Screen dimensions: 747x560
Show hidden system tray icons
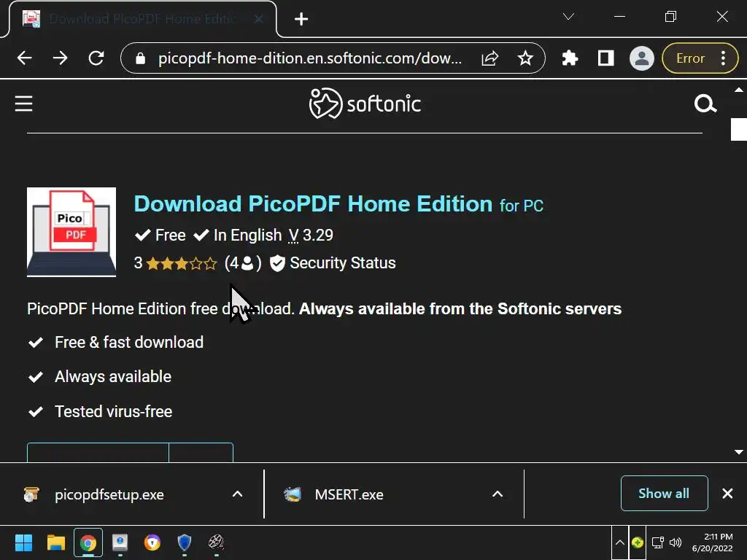pos(620,542)
